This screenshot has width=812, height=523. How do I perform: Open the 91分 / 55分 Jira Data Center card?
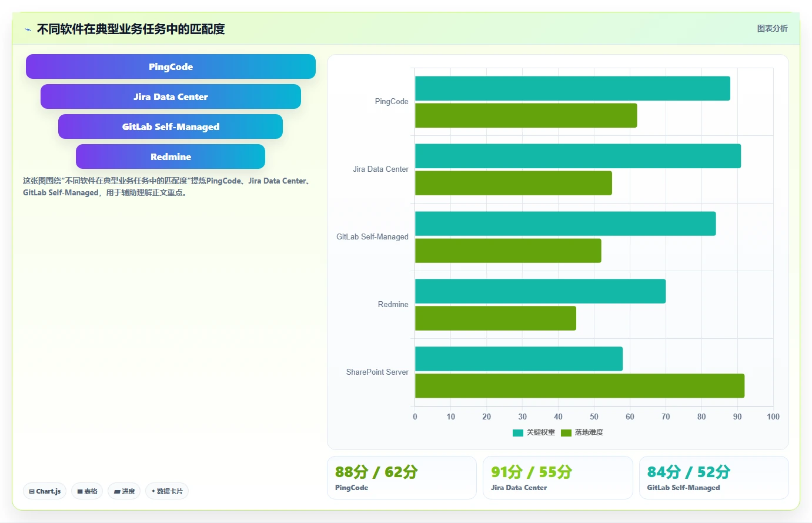coord(558,478)
